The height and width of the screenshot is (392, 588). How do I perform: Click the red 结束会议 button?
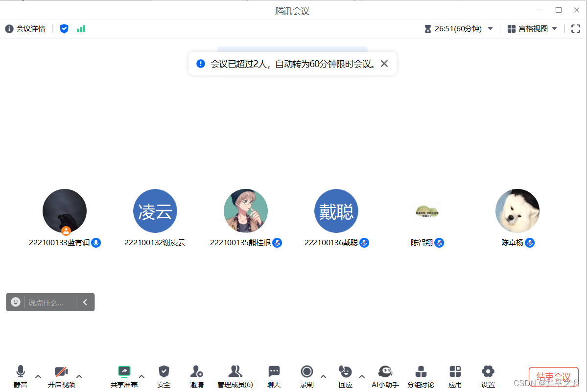(x=554, y=377)
